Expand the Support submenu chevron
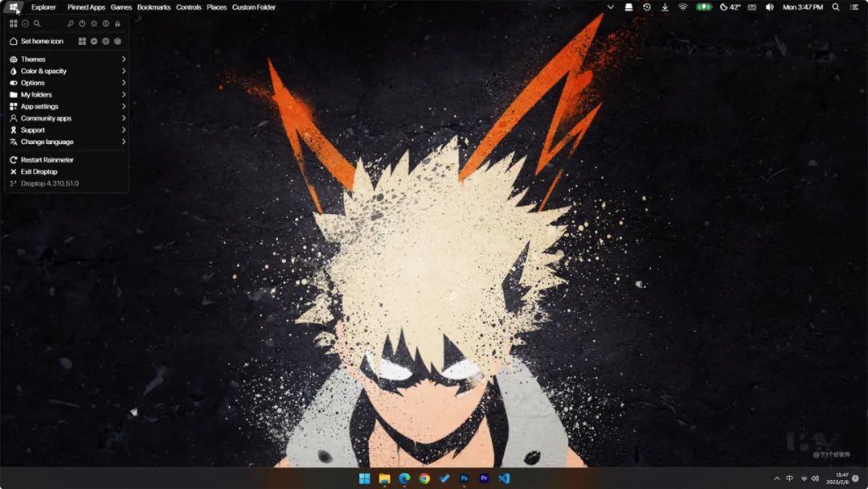 124,130
